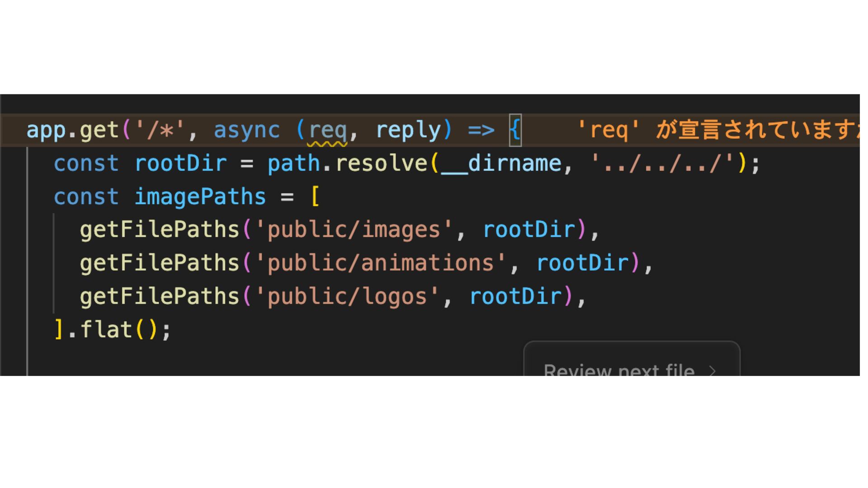The image size is (868, 488).
Task: Click app.get at the line start
Action: click(72, 130)
